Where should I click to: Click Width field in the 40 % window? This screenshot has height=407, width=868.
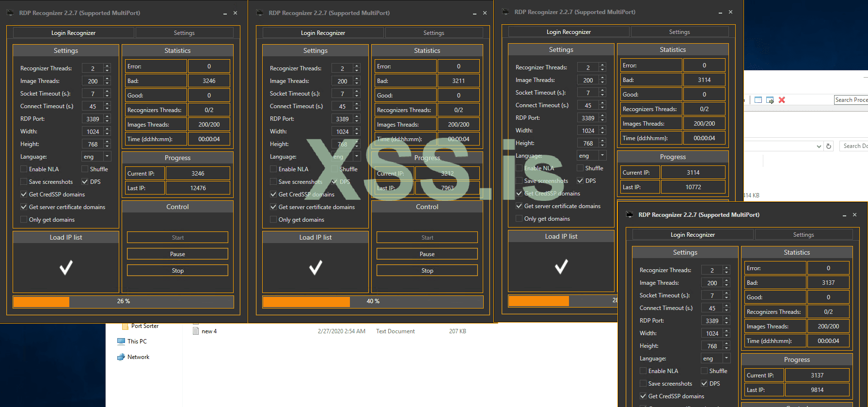(x=346, y=131)
